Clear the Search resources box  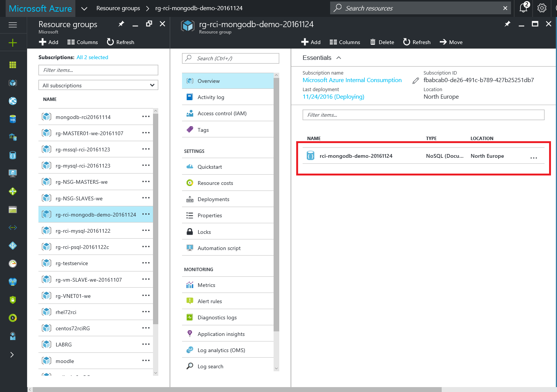(x=505, y=8)
